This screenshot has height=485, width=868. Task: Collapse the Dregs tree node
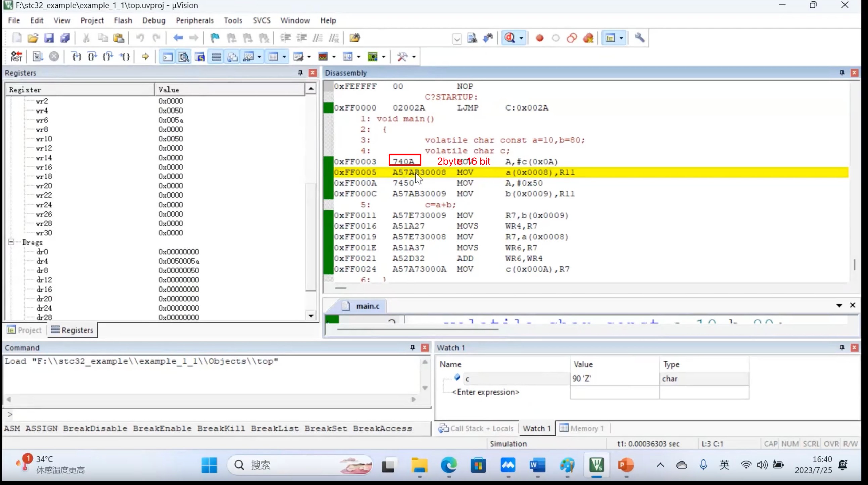(x=11, y=242)
